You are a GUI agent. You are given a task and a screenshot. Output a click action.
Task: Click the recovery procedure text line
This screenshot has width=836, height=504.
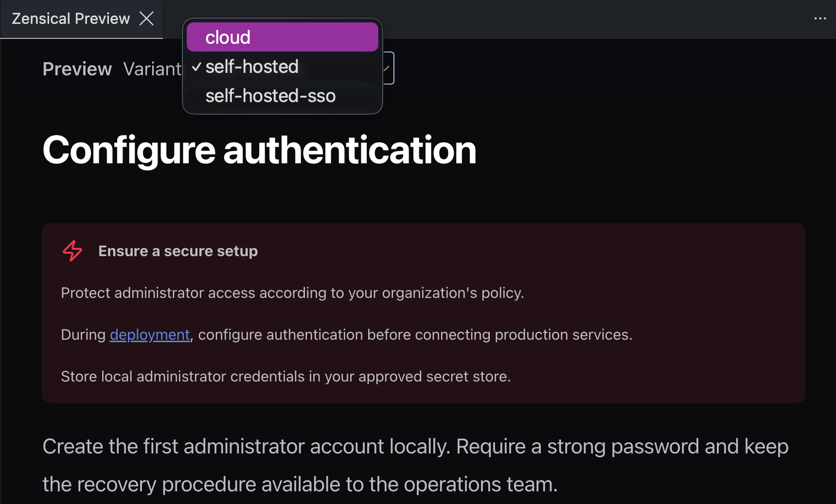(300, 485)
